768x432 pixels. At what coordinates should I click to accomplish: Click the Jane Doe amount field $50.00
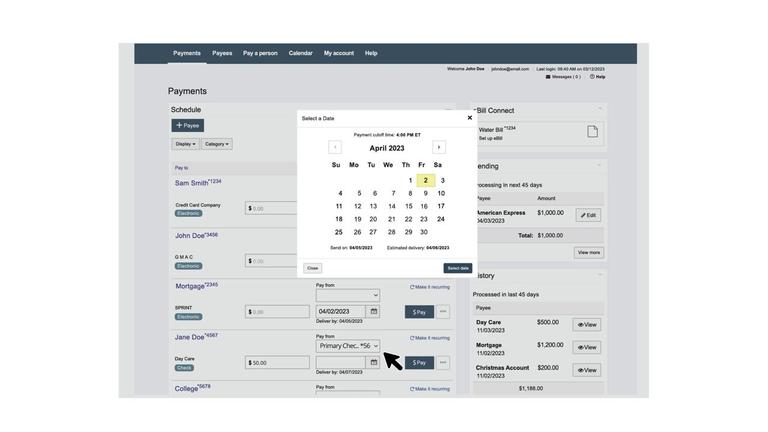pos(277,362)
